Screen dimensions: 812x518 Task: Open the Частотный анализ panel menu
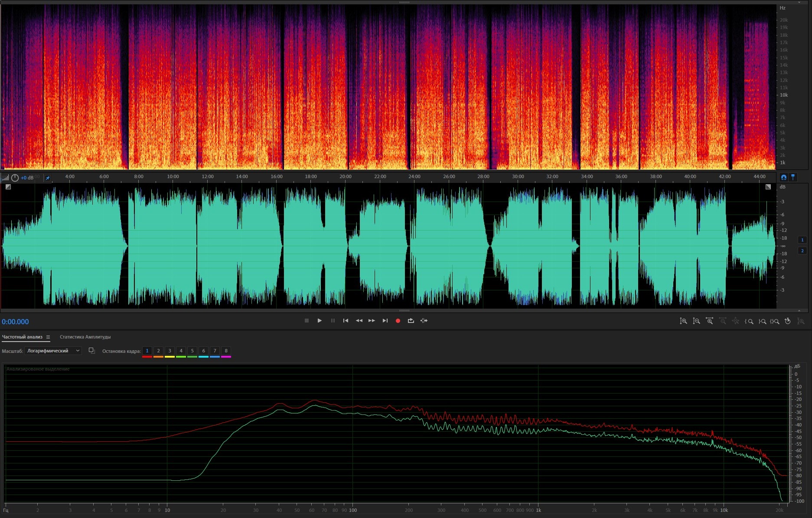coord(48,337)
